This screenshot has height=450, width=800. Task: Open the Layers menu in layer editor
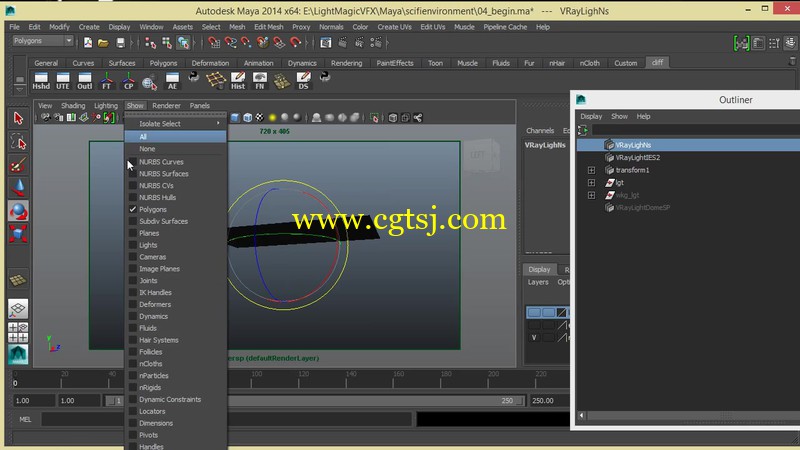tap(538, 282)
